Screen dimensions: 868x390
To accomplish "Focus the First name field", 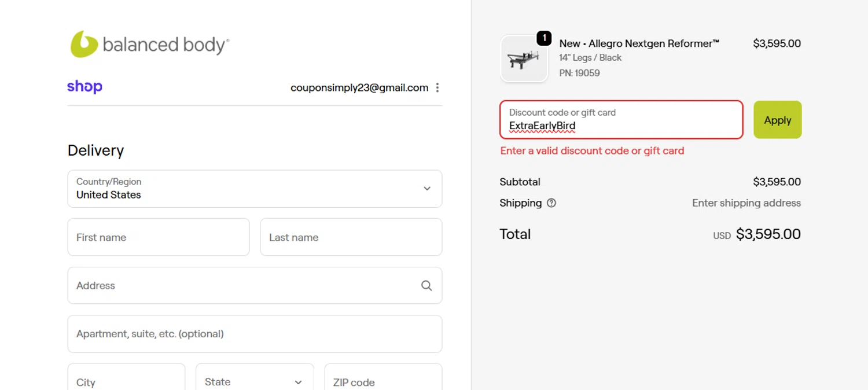I will point(159,237).
